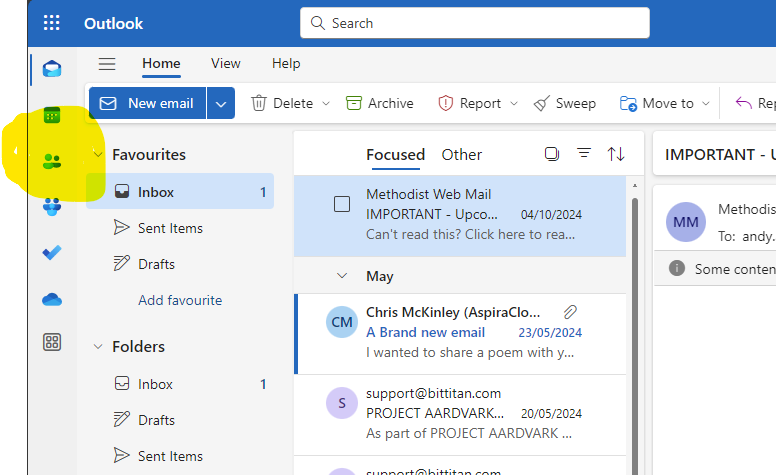Open the message filter icon
776x475 pixels.
584,153
